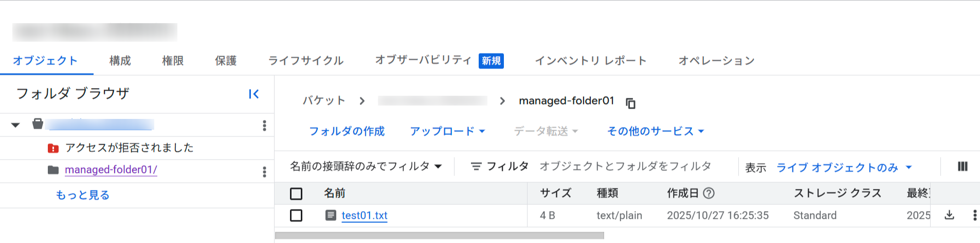980x243 pixels.
Task: Open the test01.txt file link
Action: click(365, 215)
